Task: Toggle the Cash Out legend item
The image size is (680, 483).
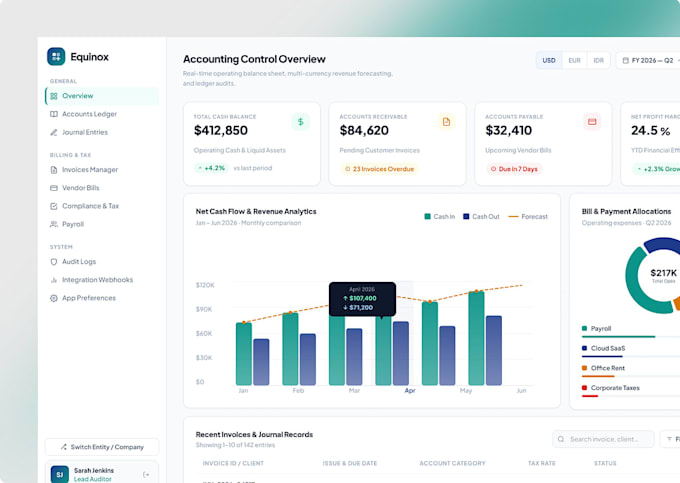Action: click(481, 216)
